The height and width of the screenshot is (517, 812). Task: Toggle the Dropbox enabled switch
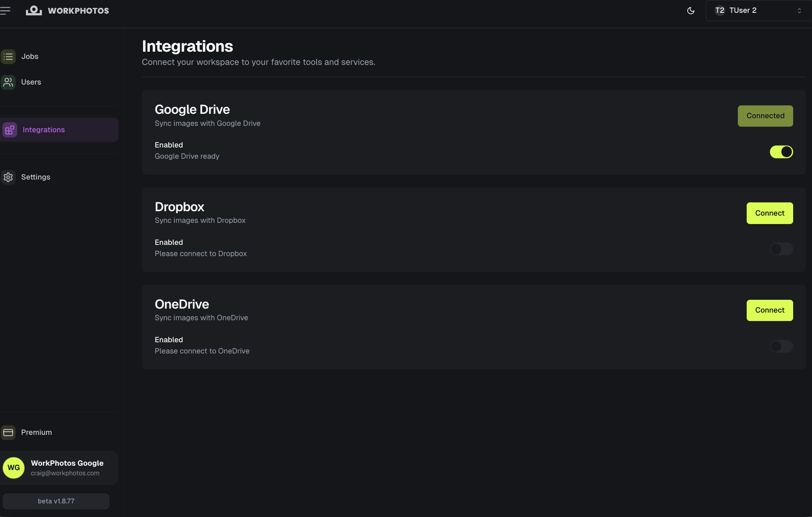[x=781, y=249]
